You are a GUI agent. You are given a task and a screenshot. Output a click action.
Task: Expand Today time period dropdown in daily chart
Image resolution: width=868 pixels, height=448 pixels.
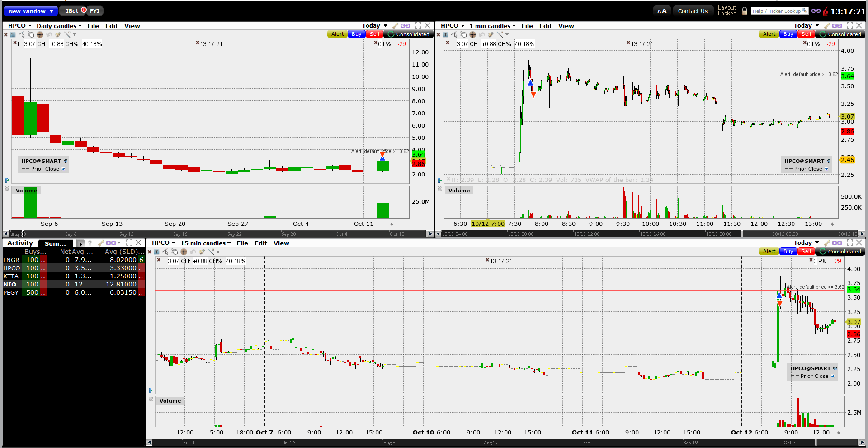(375, 26)
